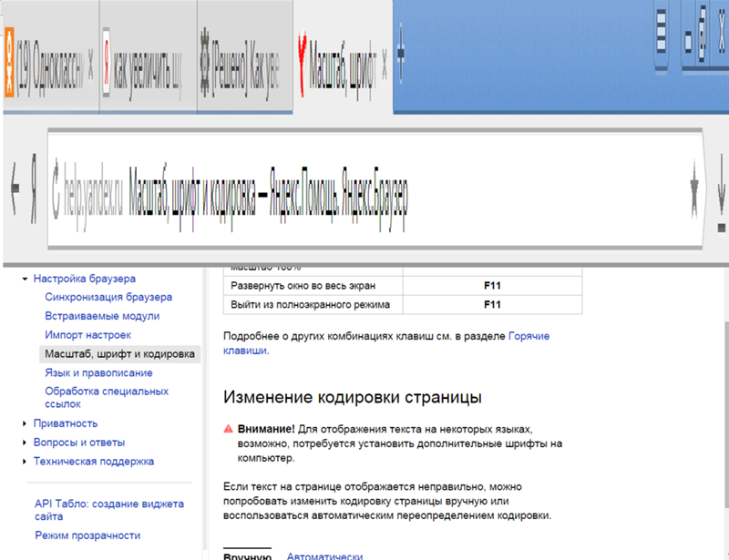Click the Yandex Я home button

coord(34,188)
